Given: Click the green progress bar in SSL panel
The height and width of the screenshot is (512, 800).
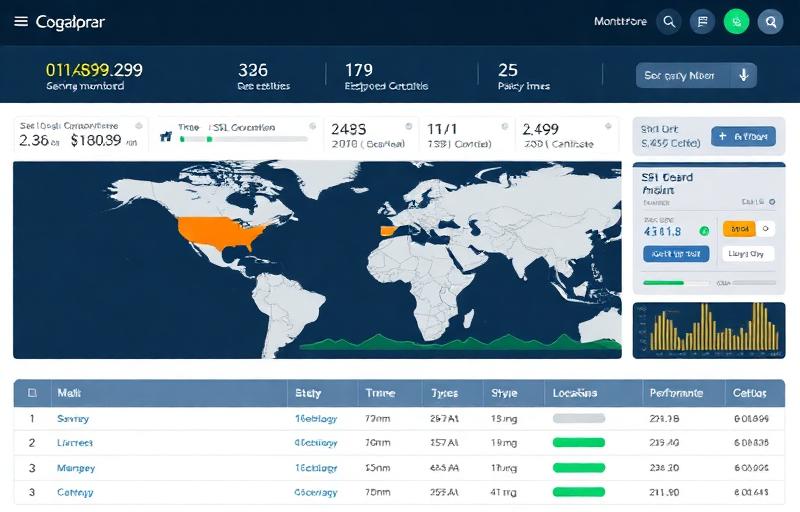Looking at the screenshot, I should point(664,283).
